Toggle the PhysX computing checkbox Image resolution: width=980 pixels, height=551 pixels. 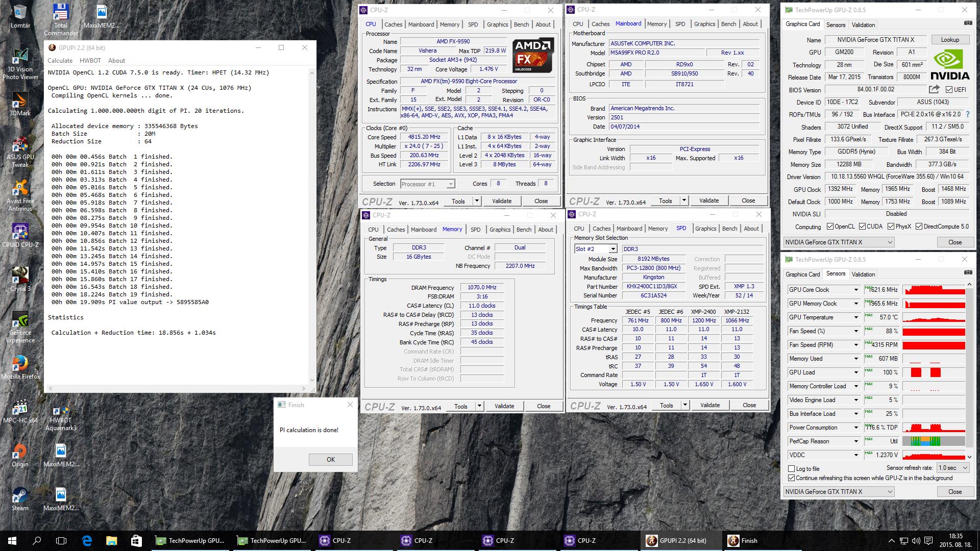coord(891,227)
